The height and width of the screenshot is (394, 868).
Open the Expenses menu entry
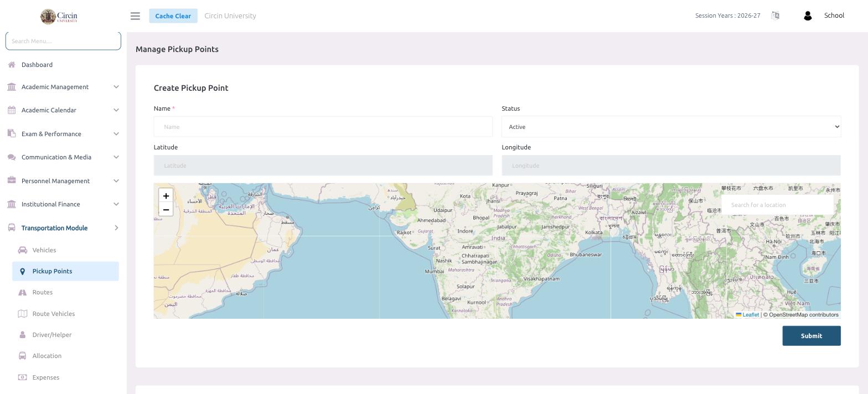click(x=46, y=377)
